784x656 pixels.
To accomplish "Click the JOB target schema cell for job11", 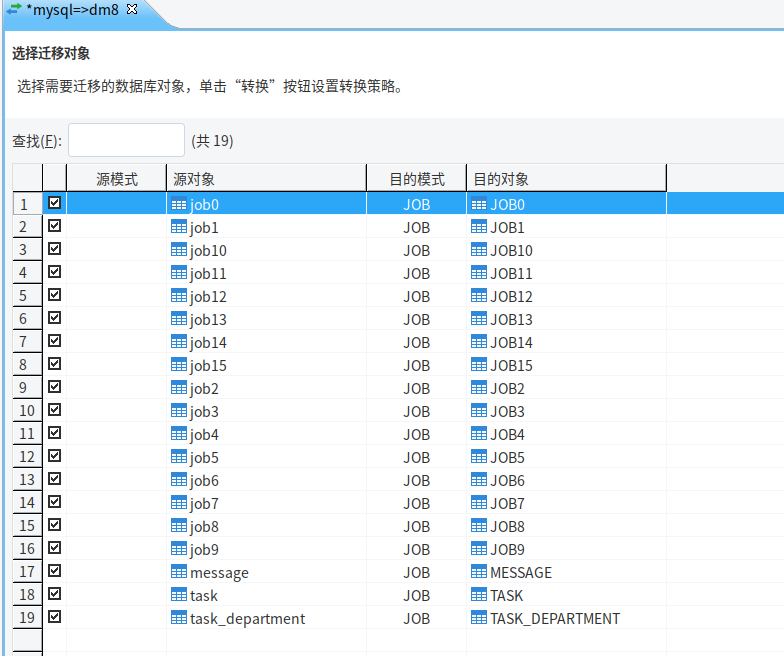I will pyautogui.click(x=416, y=274).
